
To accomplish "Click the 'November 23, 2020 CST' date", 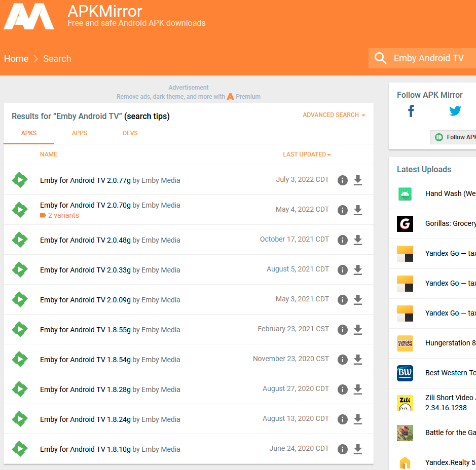I will click(x=291, y=359).
